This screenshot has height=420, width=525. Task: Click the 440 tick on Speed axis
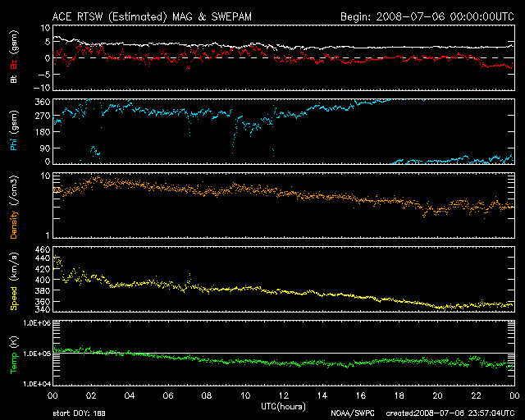43,258
